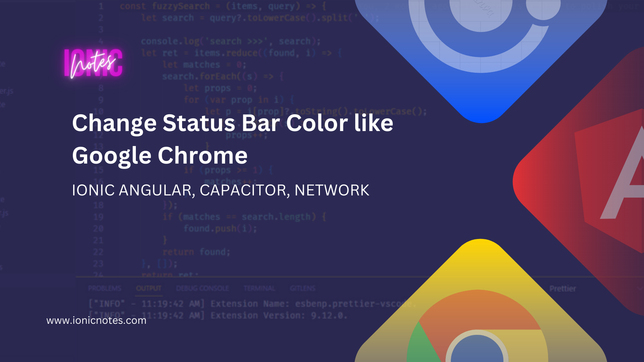Select the OUTPUT tab in terminal
This screenshot has width=644, height=362.
[x=149, y=288]
